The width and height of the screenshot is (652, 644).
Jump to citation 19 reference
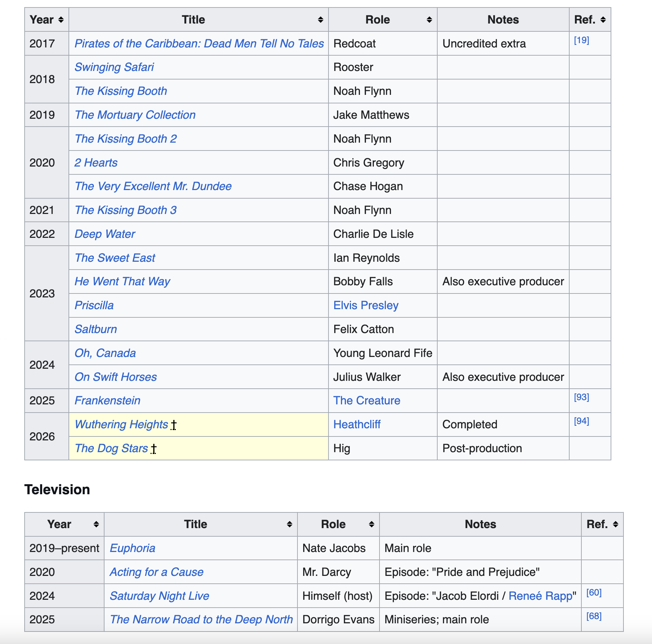pyautogui.click(x=581, y=40)
